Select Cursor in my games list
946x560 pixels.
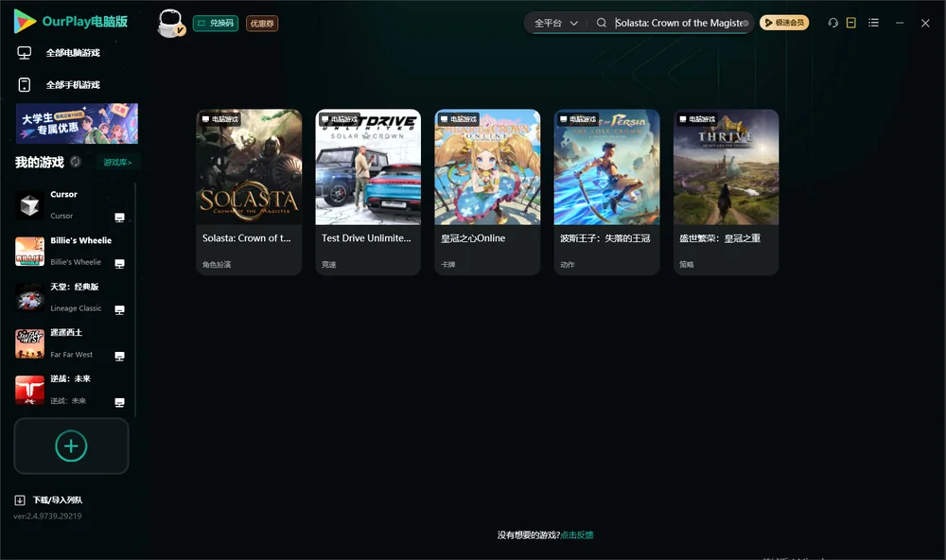click(70, 205)
